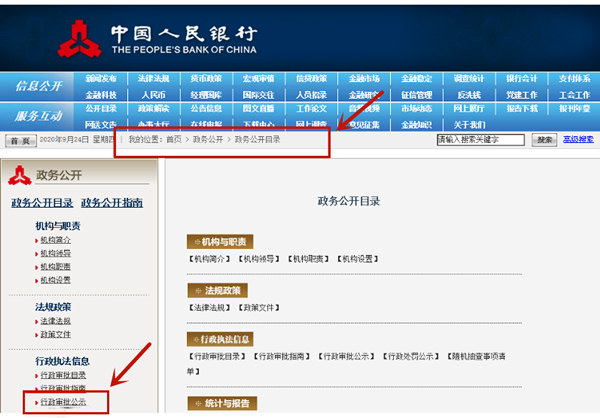Go to 货币政策 in the navigation bar
This screenshot has height=418, width=600.
click(x=206, y=79)
